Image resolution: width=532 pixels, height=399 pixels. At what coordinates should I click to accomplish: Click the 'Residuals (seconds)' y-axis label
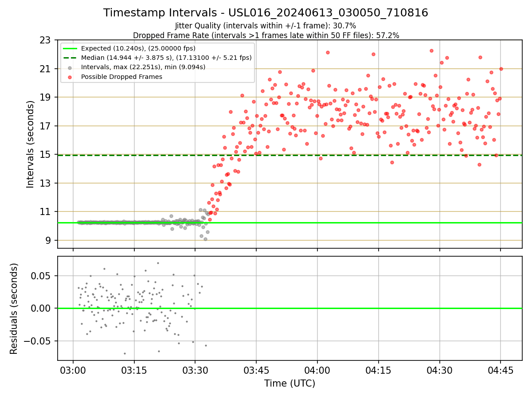click(x=14, y=309)
